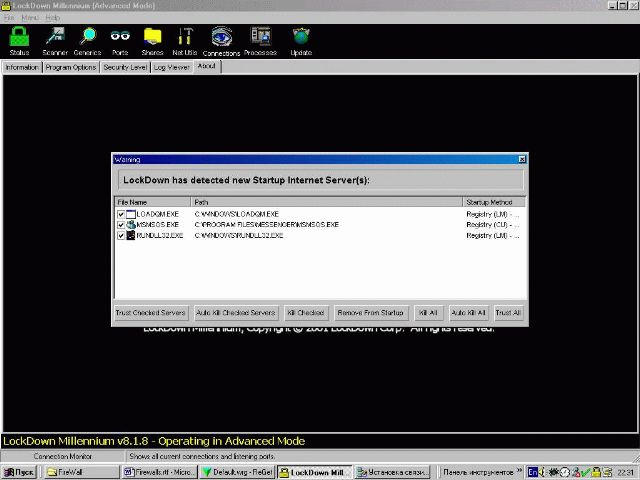
Task: Click Remove From Startup button
Action: point(371,313)
